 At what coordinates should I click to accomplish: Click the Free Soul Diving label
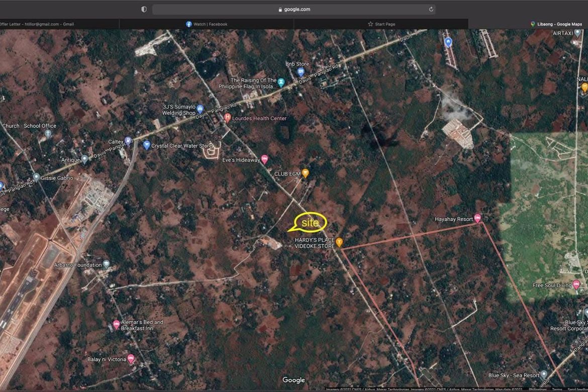click(552, 285)
